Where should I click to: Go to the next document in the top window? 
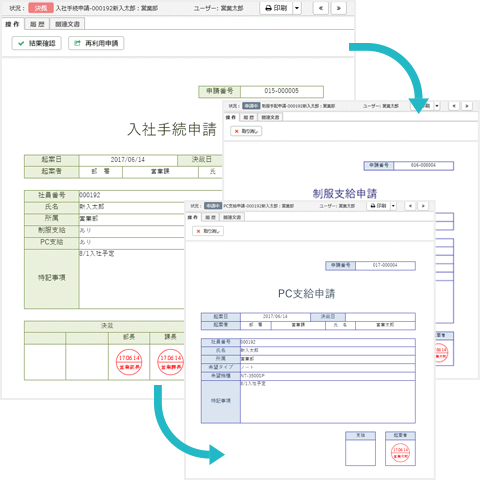click(339, 8)
